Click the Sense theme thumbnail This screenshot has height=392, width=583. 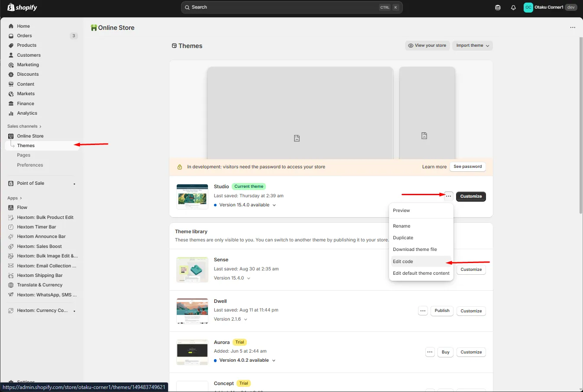click(x=192, y=270)
